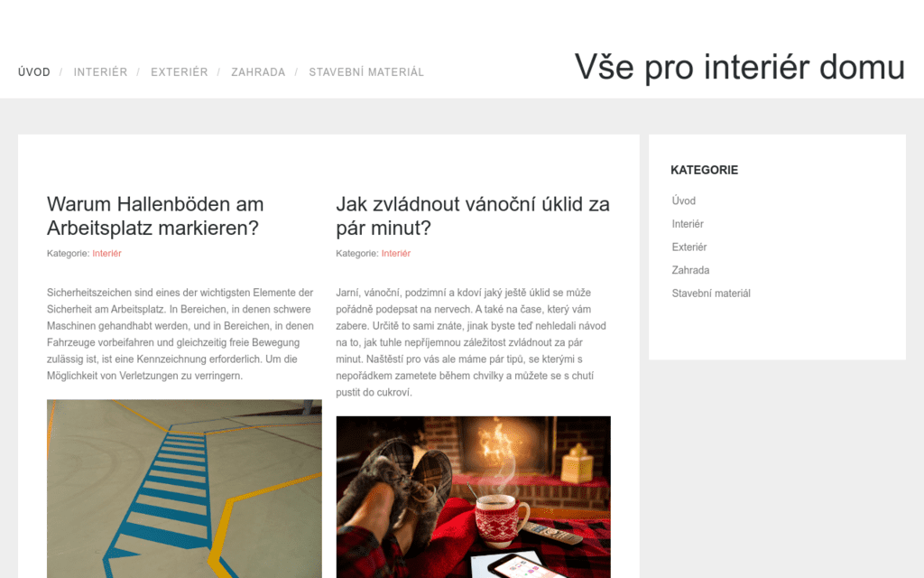924x578 pixels.
Task: Select Stavební materiál in Kategorie sidebar
Action: point(711,294)
